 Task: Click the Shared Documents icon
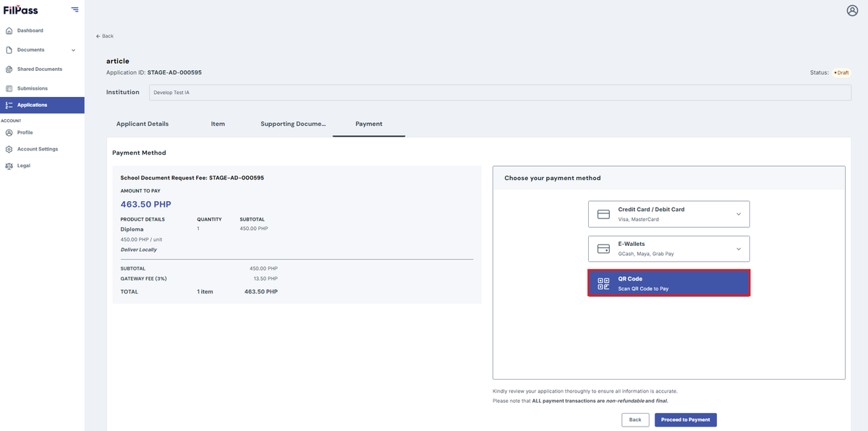pos(9,69)
